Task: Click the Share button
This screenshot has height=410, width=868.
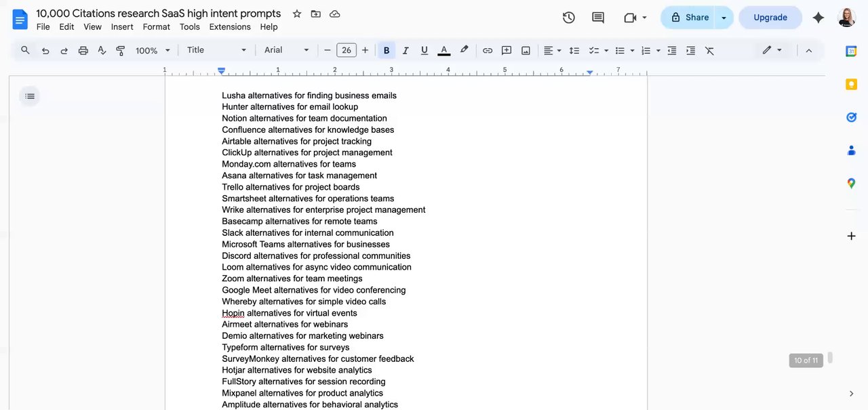Action: point(689,18)
